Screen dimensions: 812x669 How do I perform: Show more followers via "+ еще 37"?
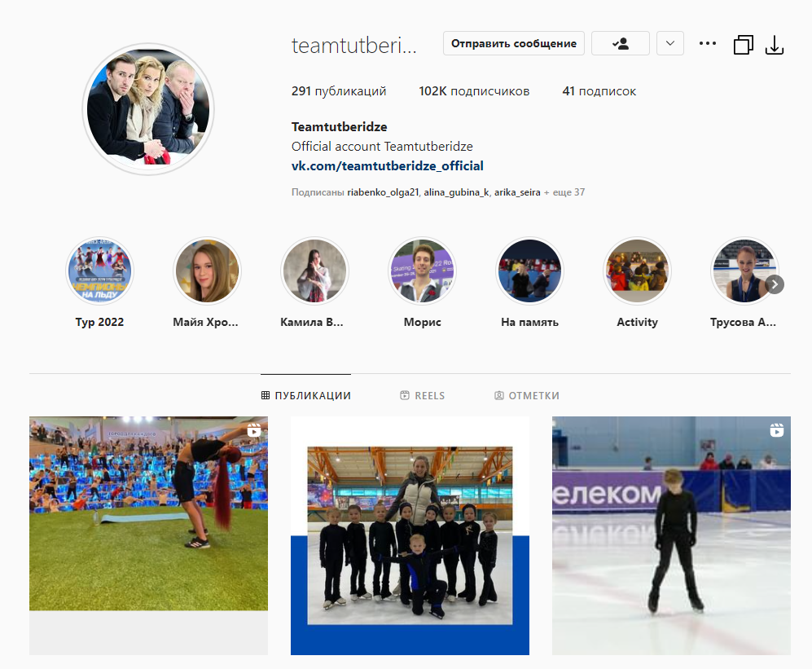564,193
